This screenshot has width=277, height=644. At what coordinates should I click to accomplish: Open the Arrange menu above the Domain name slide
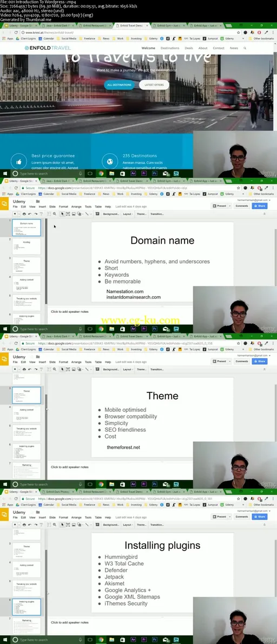click(x=76, y=206)
